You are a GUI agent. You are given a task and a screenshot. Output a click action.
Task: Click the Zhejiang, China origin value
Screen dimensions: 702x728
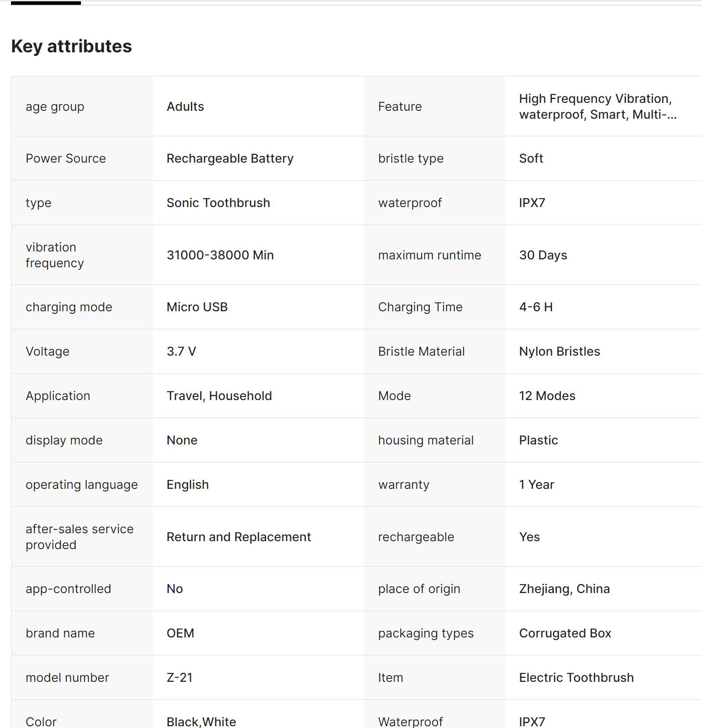[564, 589]
